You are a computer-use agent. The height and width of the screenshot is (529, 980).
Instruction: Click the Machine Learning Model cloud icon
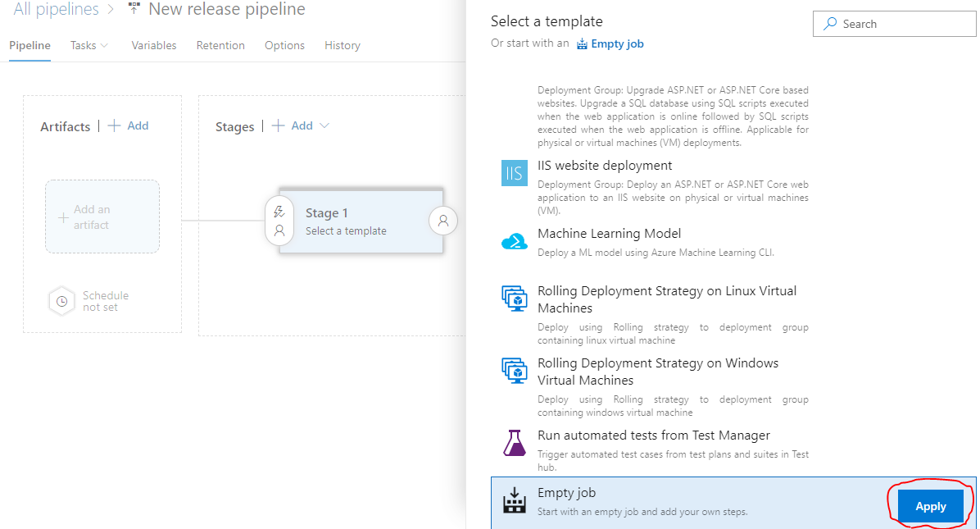[515, 241]
